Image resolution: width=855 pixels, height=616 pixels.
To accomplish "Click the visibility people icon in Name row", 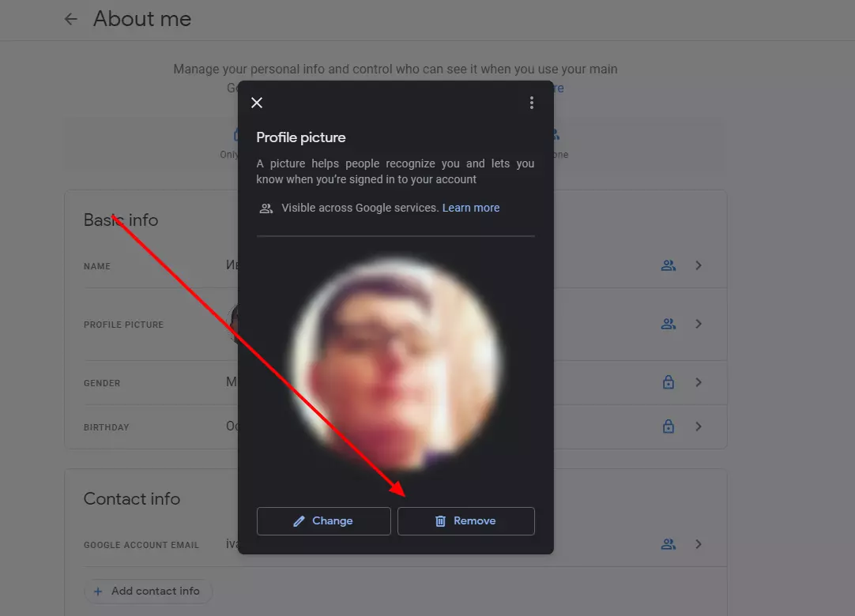I will click(669, 265).
